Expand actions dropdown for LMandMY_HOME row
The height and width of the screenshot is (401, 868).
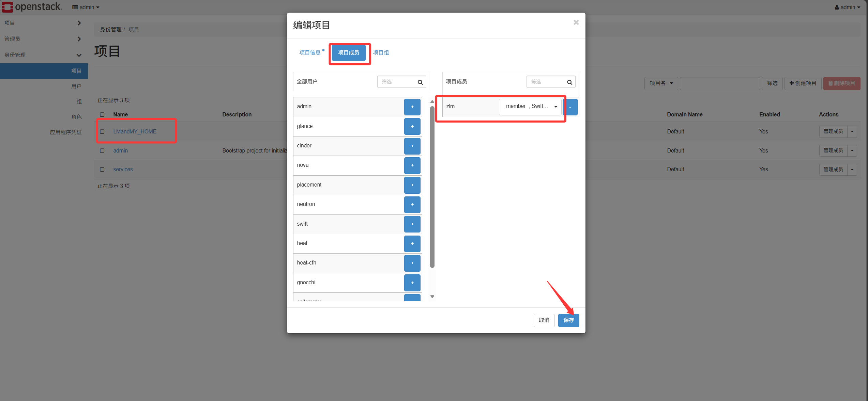(852, 132)
